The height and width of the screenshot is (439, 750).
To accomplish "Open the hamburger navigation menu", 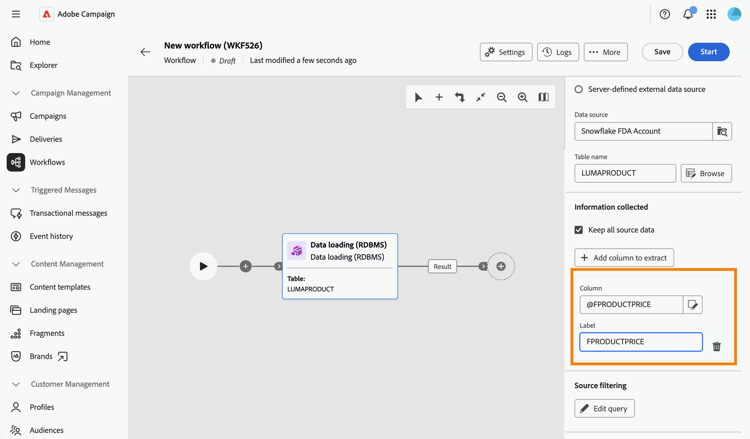I will 16,14.
